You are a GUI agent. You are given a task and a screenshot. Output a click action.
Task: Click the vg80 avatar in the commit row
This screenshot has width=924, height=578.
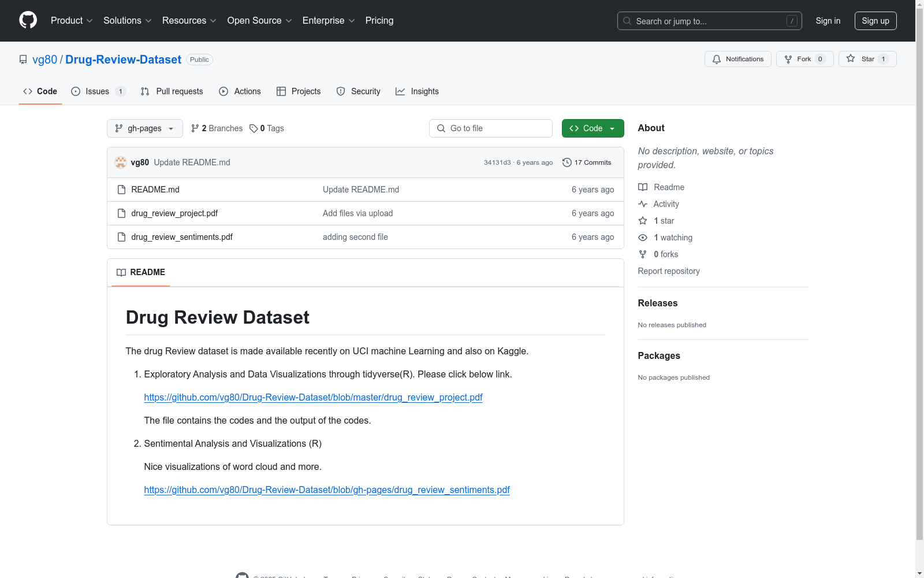121,162
